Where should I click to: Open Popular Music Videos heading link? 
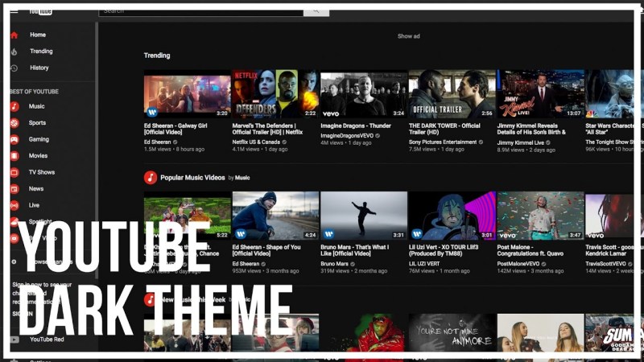(192, 178)
